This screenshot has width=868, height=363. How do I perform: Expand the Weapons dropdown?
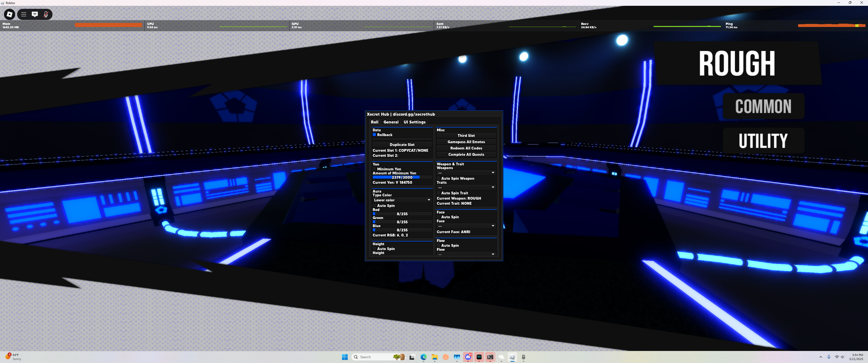tap(466, 173)
